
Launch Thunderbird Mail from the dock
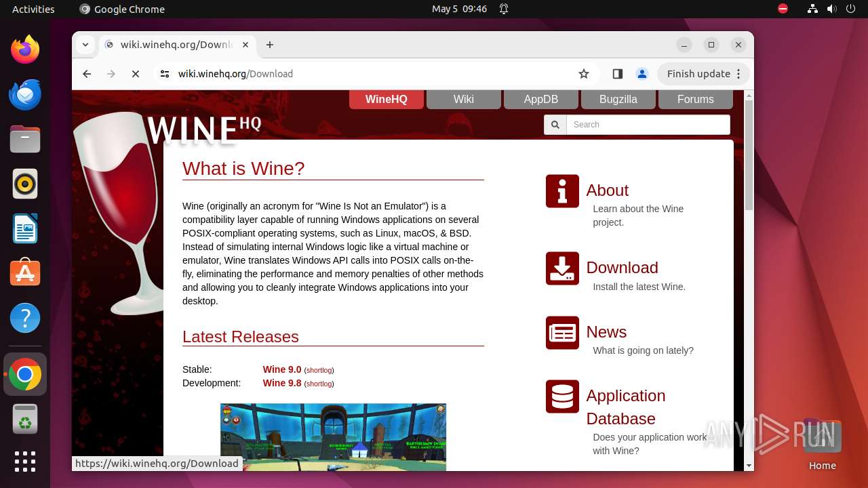[x=25, y=94]
